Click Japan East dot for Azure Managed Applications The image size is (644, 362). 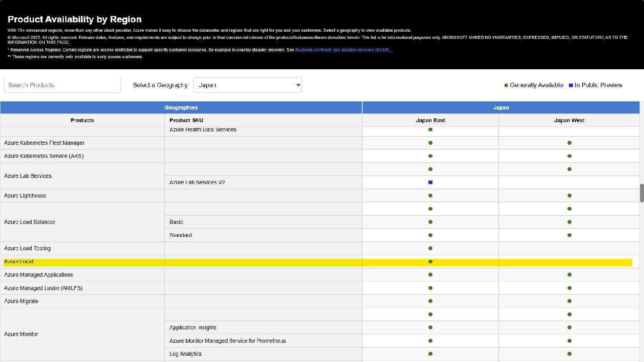pos(430,275)
